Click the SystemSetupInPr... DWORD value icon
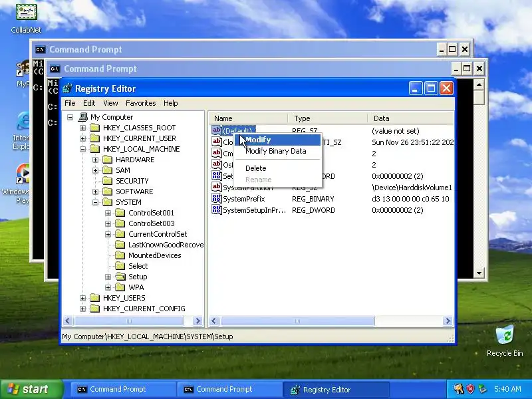The width and height of the screenshot is (532, 399). 217,209
